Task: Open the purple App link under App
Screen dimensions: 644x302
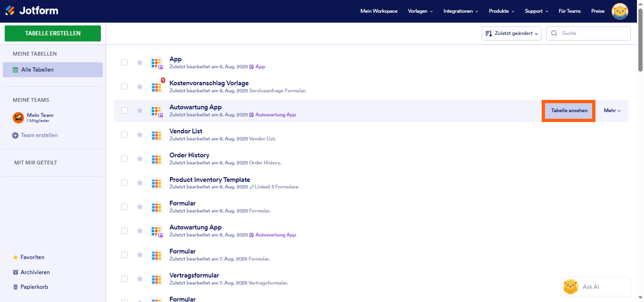Action: pos(257,67)
